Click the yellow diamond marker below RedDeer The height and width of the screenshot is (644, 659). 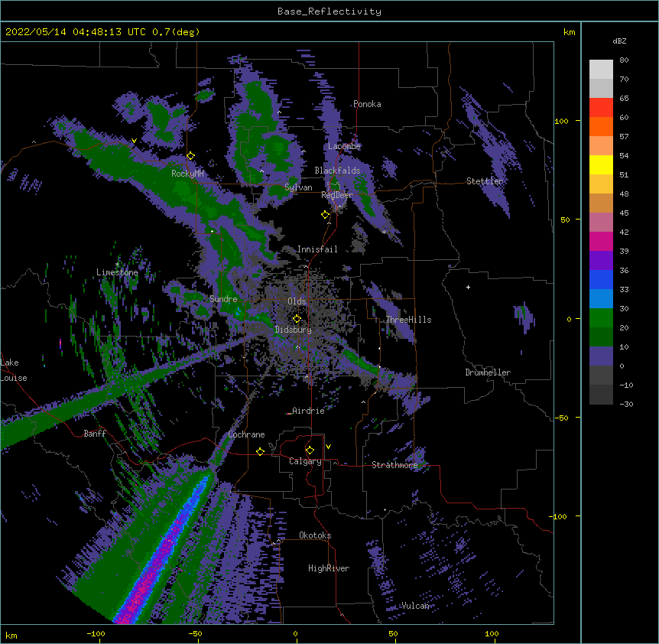pos(326,215)
